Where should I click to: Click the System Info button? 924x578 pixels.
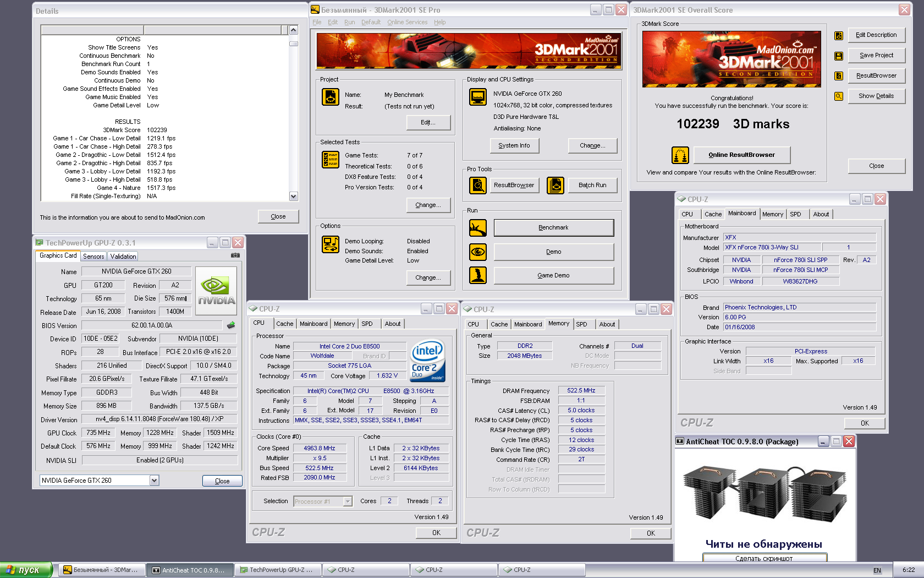pos(514,146)
